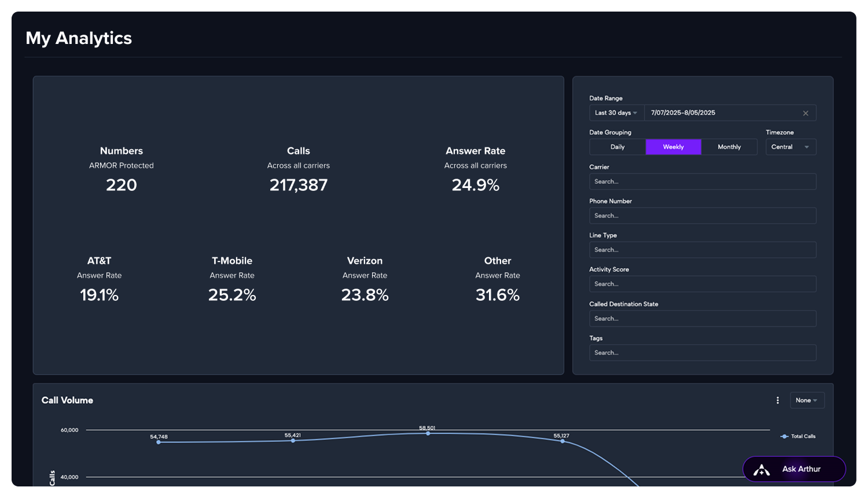Click the 58,501 data point on the chart
Viewport: 868px width, 498px height.
coord(428,432)
